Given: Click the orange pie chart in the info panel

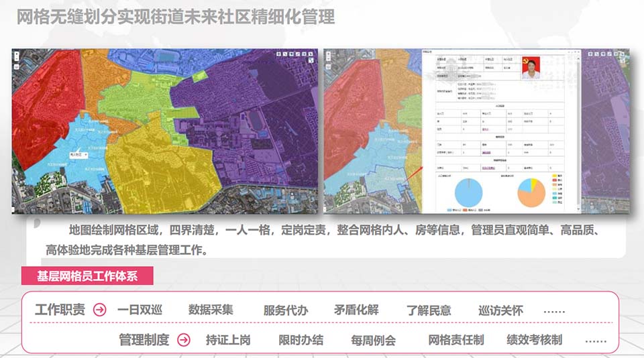Looking at the screenshot, I should 531,192.
